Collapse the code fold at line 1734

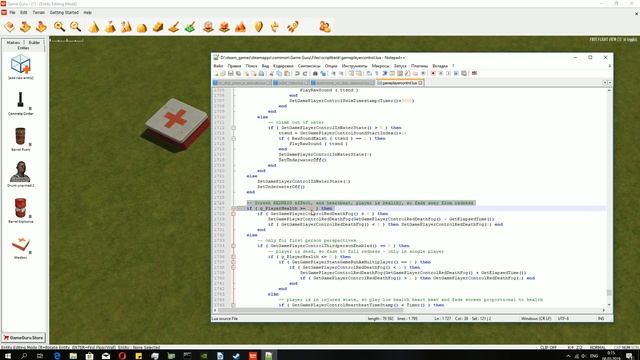tap(233, 246)
